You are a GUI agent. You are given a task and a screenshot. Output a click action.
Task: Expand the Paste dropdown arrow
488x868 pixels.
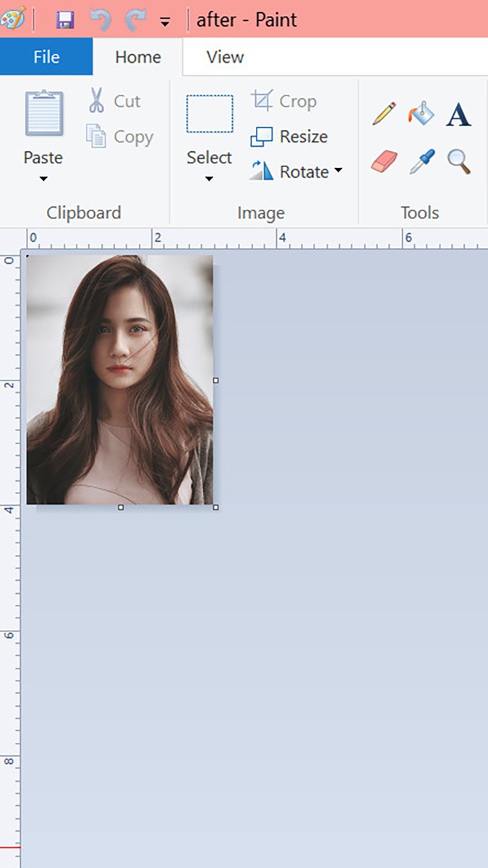pyautogui.click(x=43, y=179)
